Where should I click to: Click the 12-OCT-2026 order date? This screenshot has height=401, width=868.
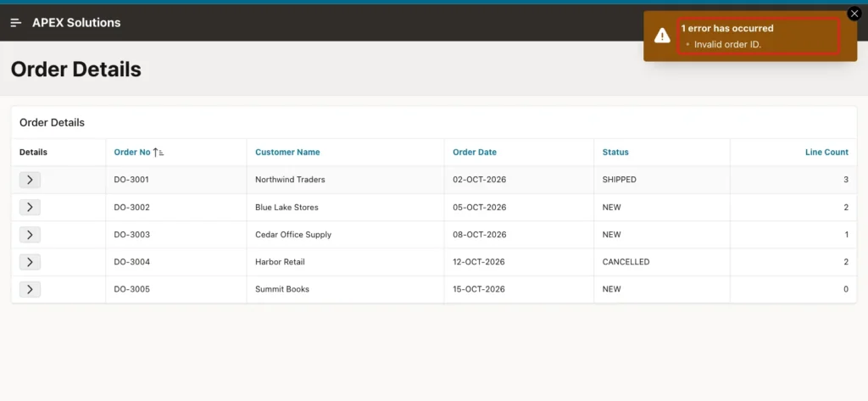(x=479, y=261)
